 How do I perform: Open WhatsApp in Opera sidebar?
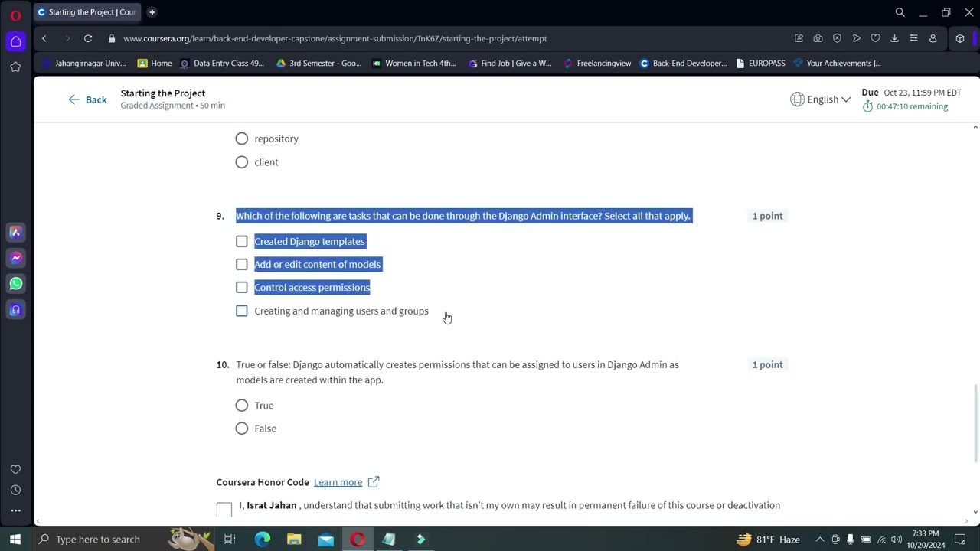click(15, 284)
